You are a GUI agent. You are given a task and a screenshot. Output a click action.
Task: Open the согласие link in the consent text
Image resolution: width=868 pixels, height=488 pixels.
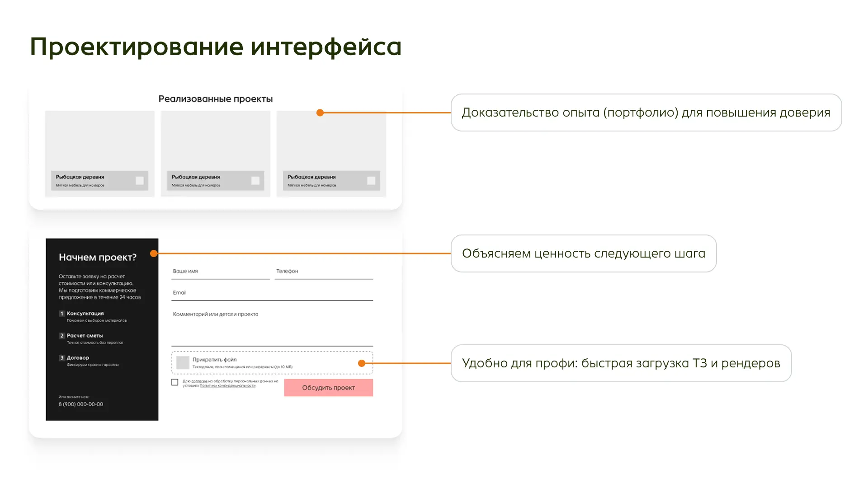point(199,381)
